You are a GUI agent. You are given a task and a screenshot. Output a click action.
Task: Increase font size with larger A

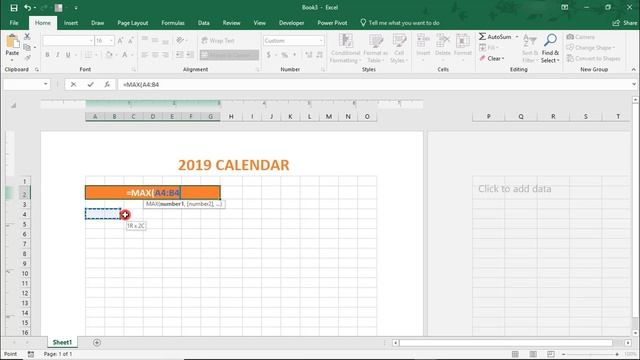tap(120, 40)
